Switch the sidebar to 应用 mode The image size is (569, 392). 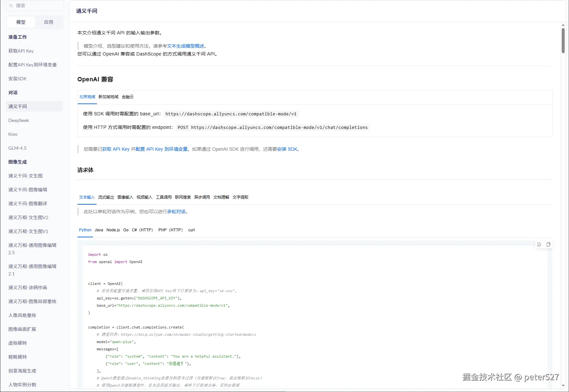pyautogui.click(x=49, y=22)
